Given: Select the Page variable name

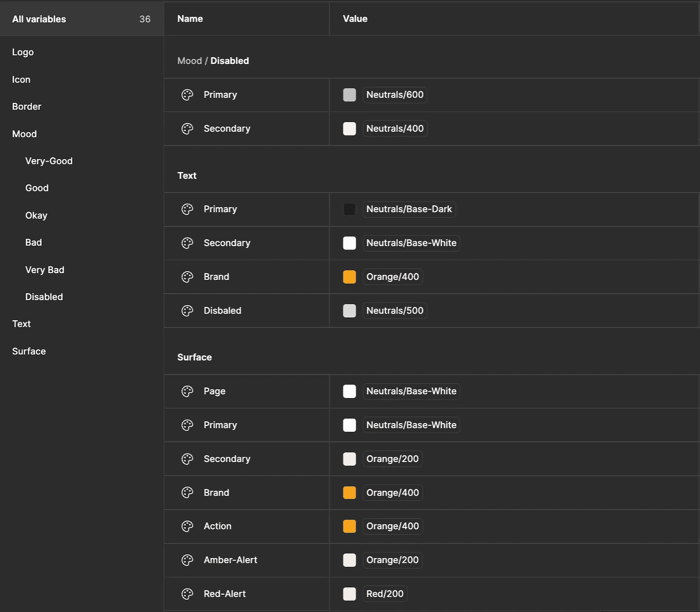Looking at the screenshot, I should click(x=214, y=391).
